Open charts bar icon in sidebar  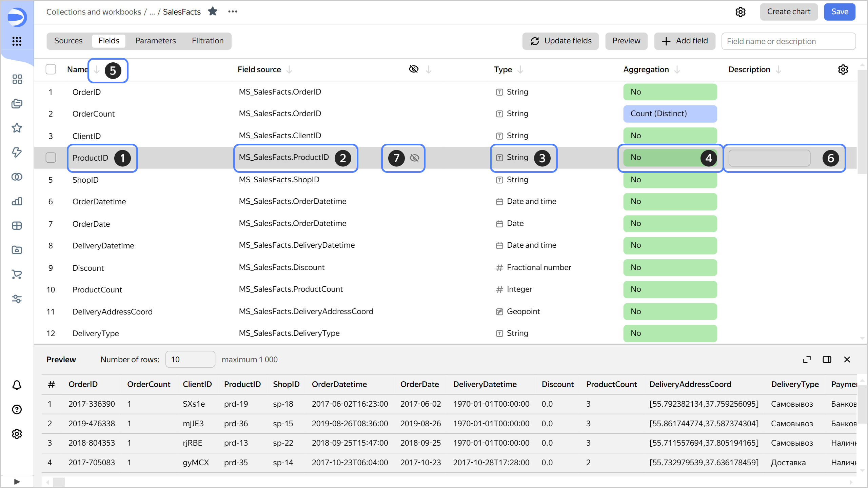tap(17, 201)
